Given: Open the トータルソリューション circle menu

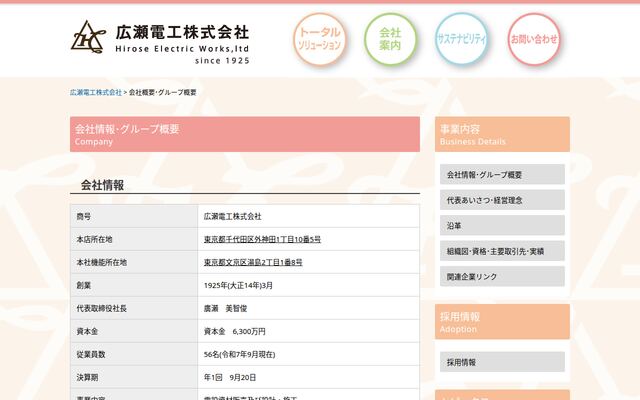Looking at the screenshot, I should click(319, 39).
